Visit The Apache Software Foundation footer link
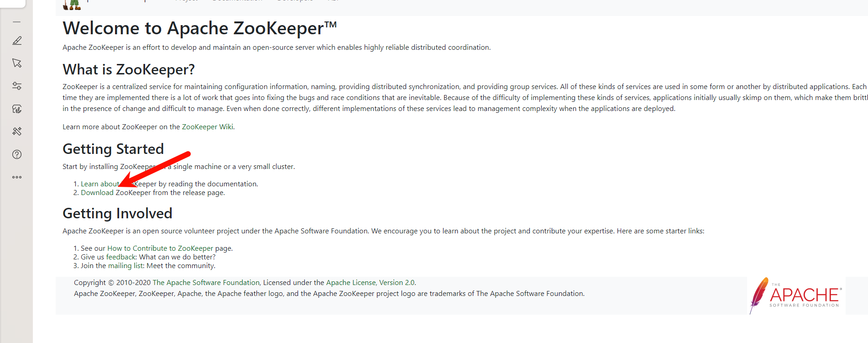Image resolution: width=868 pixels, height=343 pixels. click(206, 283)
